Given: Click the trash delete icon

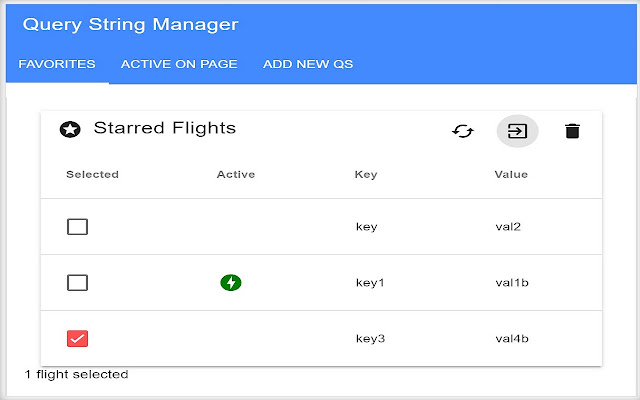Looking at the screenshot, I should click(572, 131).
